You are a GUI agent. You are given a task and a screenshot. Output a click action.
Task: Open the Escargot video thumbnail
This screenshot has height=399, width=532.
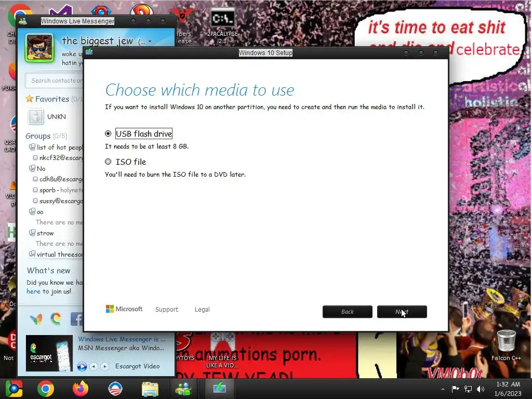[49, 353]
